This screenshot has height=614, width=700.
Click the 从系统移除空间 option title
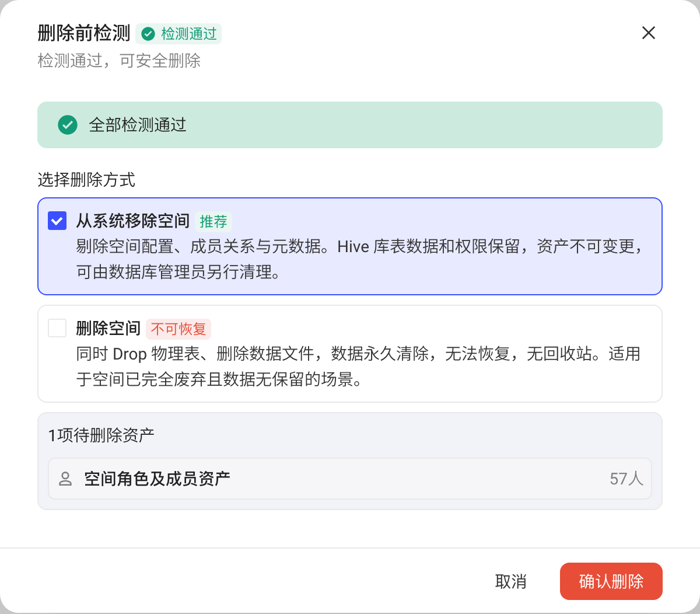(133, 221)
